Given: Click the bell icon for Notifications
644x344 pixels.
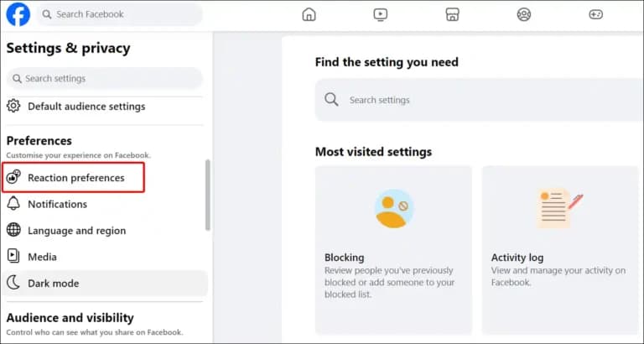Looking at the screenshot, I should pos(13,204).
